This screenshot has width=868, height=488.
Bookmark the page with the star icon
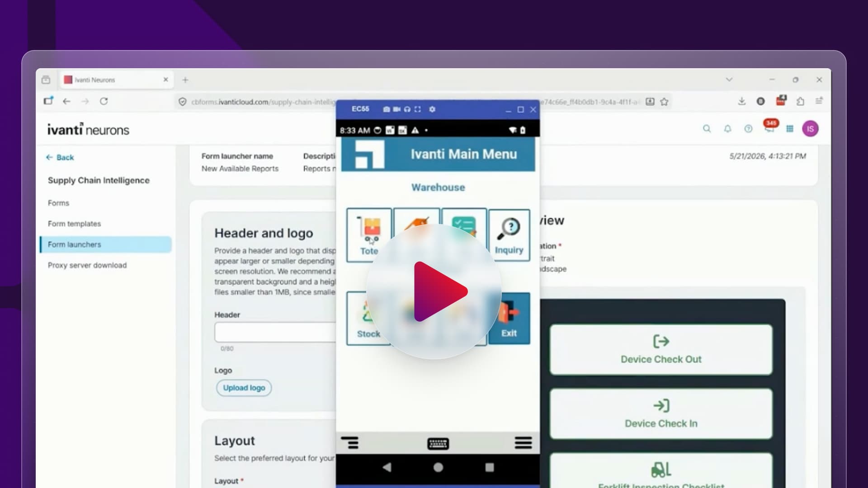(664, 102)
